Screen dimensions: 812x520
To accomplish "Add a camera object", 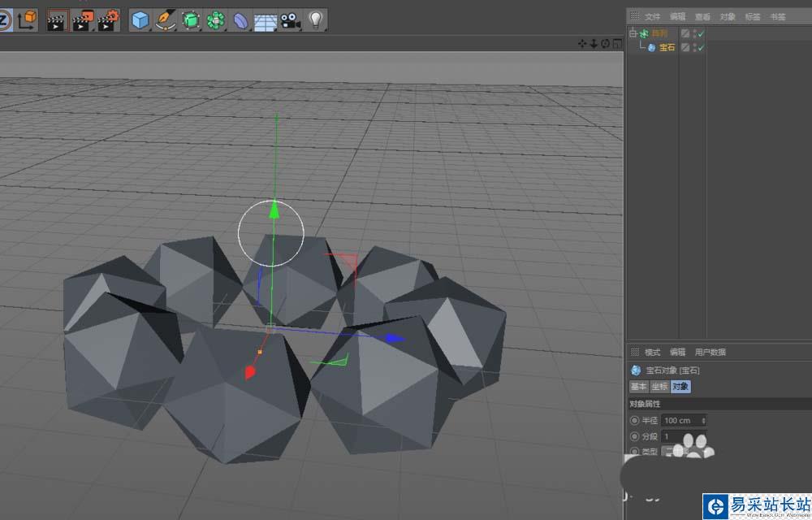I will click(291, 20).
